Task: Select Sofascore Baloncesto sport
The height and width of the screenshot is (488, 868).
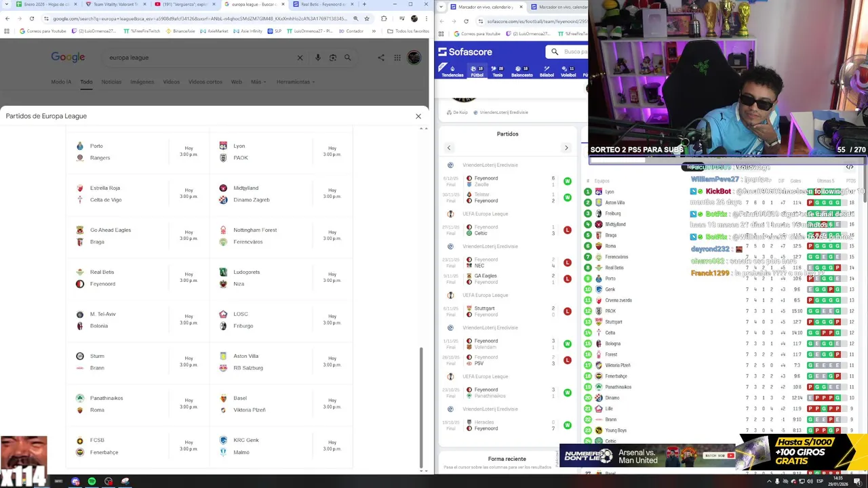Action: coord(521,71)
